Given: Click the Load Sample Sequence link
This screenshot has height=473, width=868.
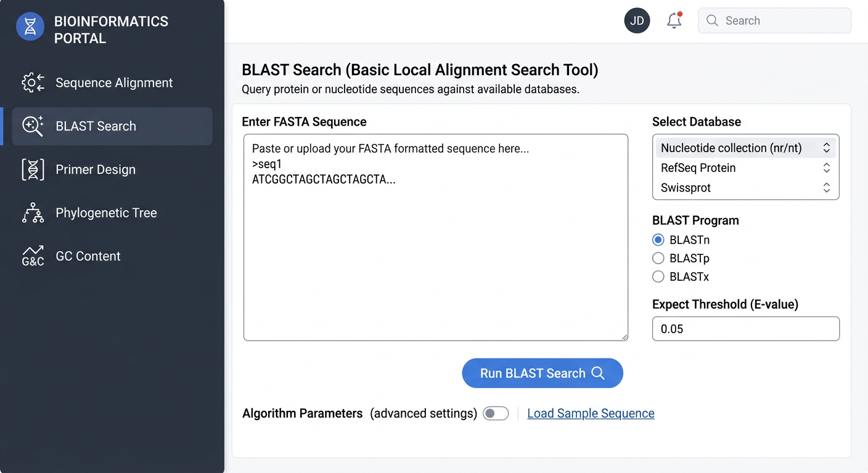Looking at the screenshot, I should point(591,413).
